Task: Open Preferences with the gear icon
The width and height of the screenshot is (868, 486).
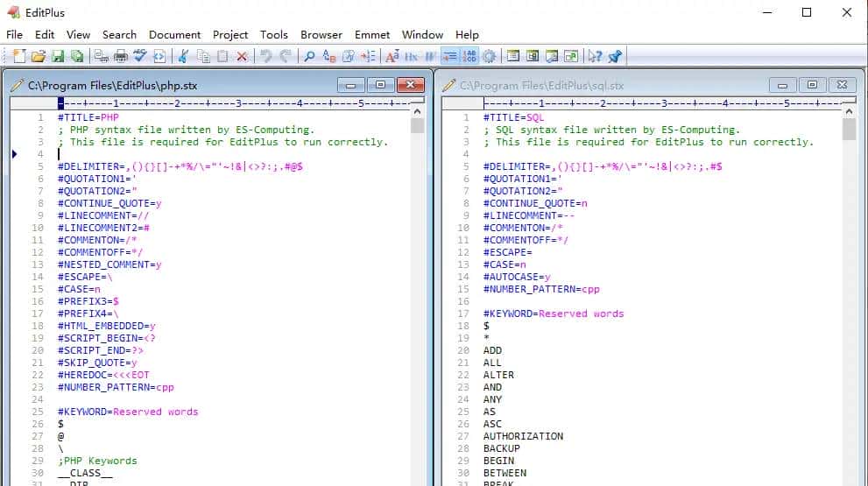Action: click(x=489, y=56)
